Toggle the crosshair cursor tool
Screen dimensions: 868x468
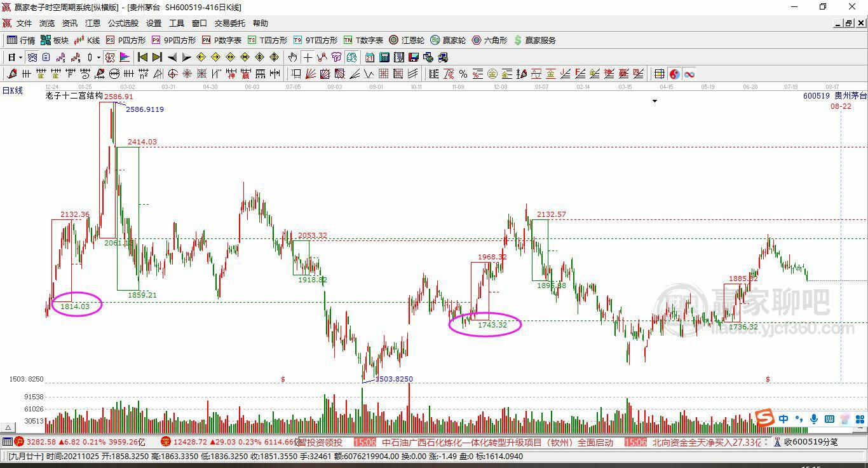(x=308, y=57)
